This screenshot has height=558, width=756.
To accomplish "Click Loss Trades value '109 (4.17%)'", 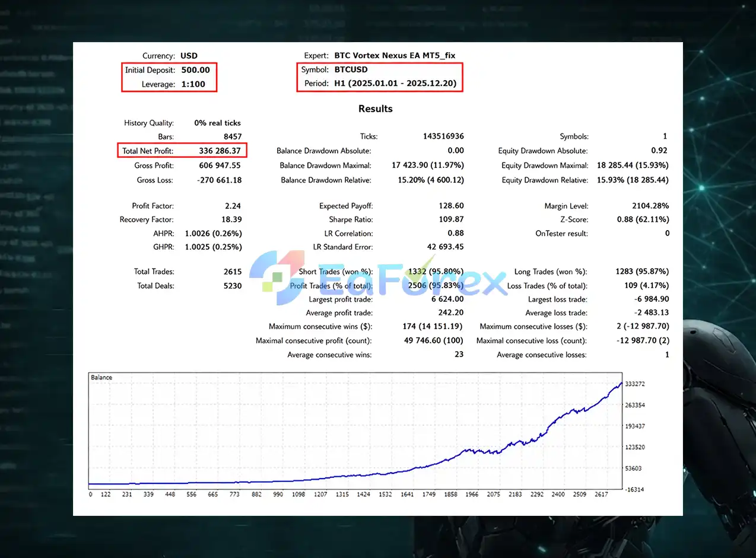I will [647, 286].
